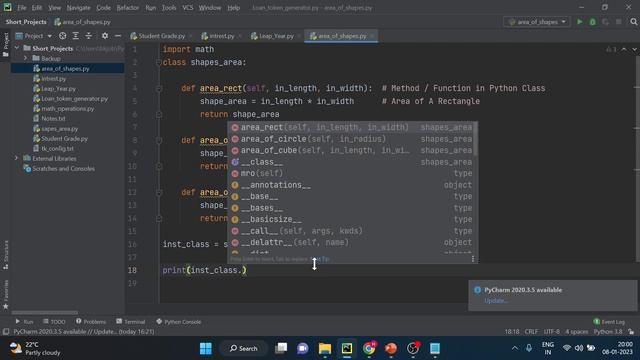The width and height of the screenshot is (640, 360).
Task: Open the Terminal tool window
Action: (131, 322)
